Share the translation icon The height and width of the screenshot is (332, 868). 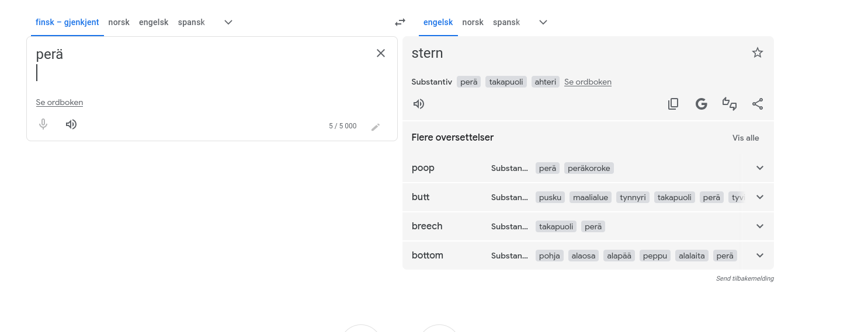coord(758,104)
